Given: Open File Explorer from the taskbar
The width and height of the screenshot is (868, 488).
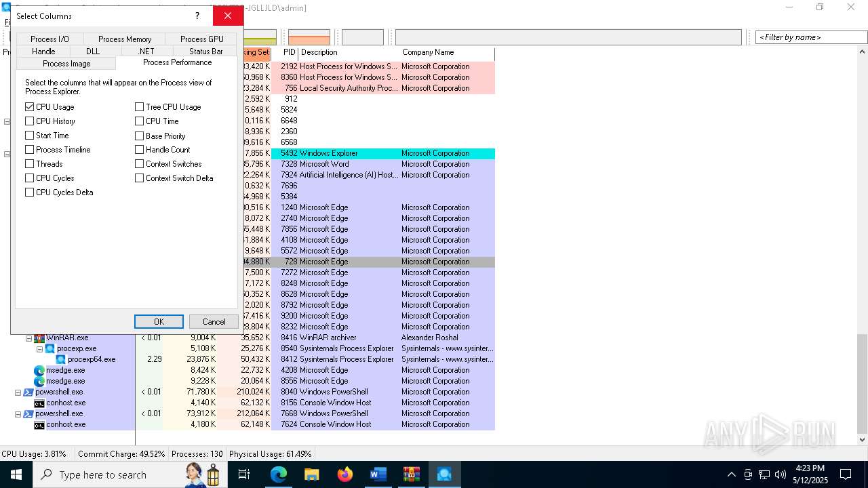Looking at the screenshot, I should click(311, 474).
